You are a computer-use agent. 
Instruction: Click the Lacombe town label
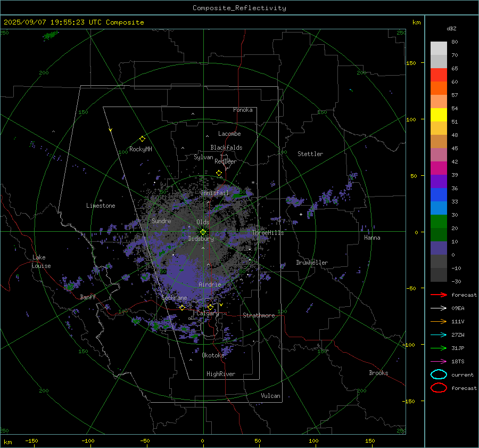pos(229,134)
